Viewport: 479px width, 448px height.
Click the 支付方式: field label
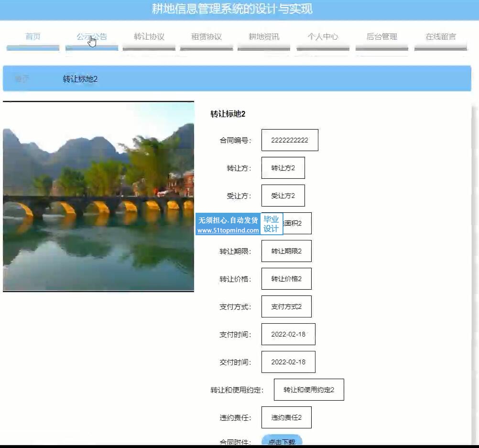point(235,307)
